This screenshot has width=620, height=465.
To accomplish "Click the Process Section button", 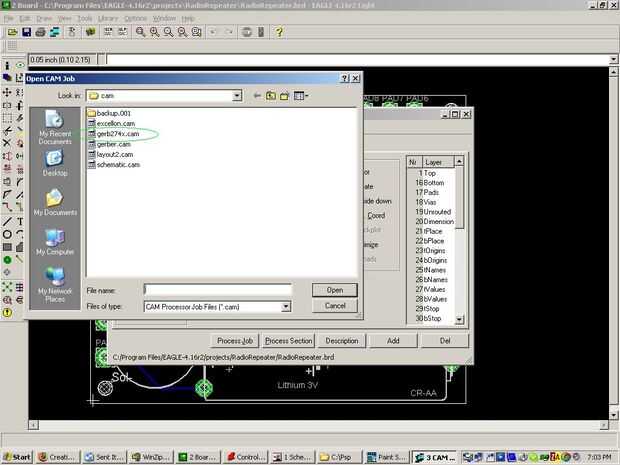I will pos(289,341).
